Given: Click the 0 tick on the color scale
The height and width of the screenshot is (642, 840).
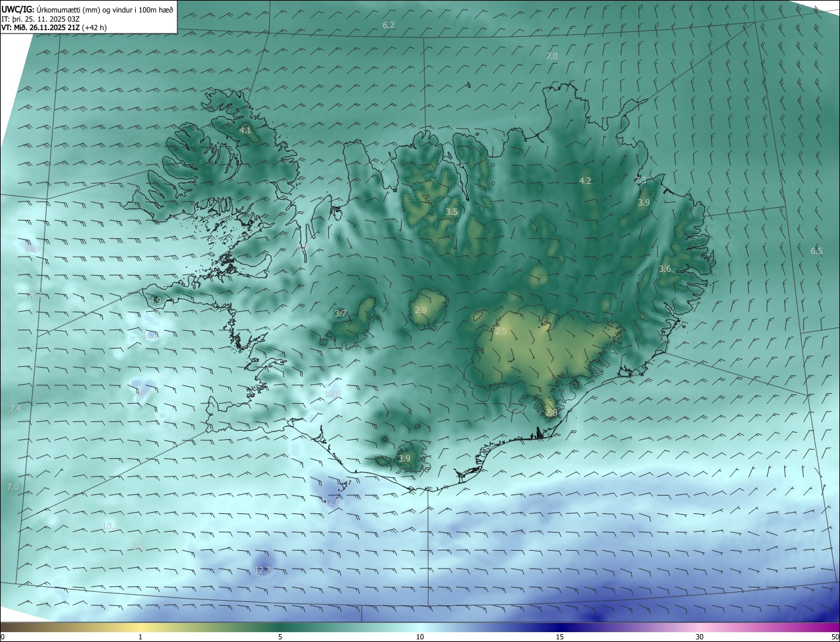Looking at the screenshot, I should click(x=3, y=637).
